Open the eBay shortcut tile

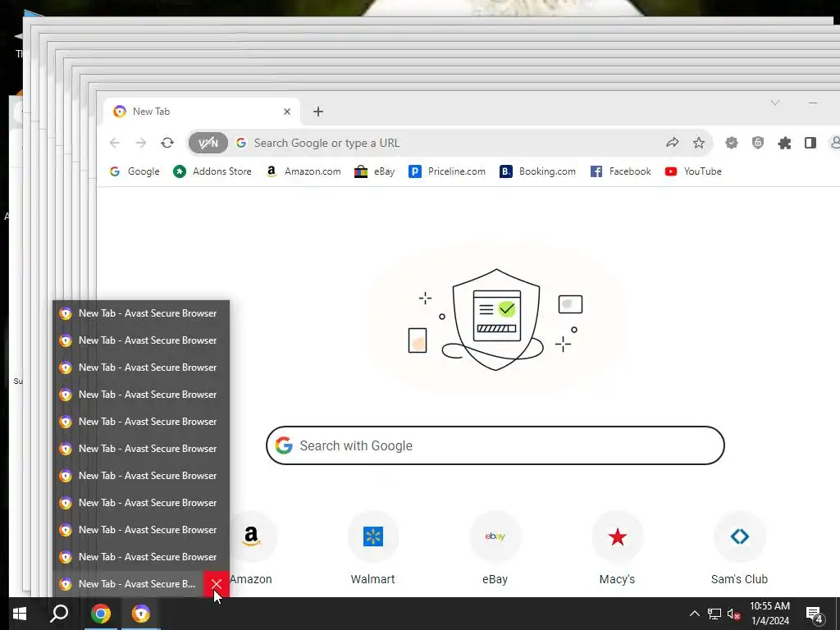pos(495,549)
